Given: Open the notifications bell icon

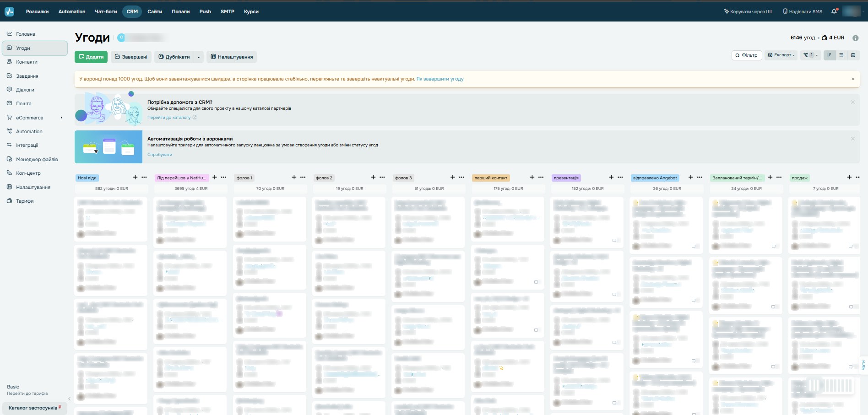Looking at the screenshot, I should [834, 11].
